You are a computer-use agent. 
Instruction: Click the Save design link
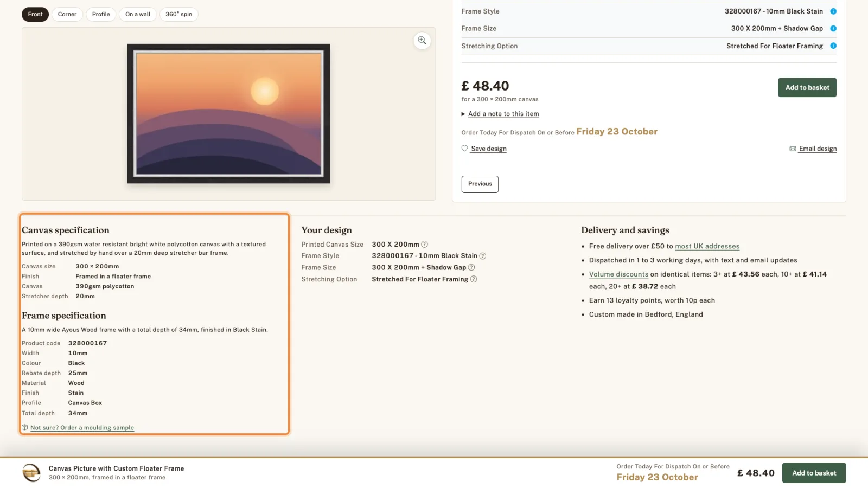(x=489, y=149)
